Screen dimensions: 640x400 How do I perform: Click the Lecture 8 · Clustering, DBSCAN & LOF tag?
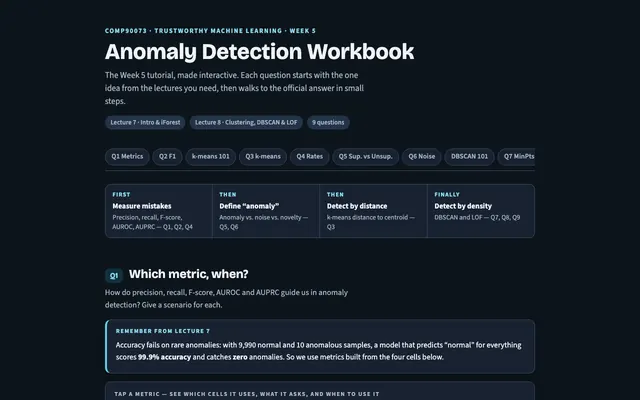pos(246,122)
